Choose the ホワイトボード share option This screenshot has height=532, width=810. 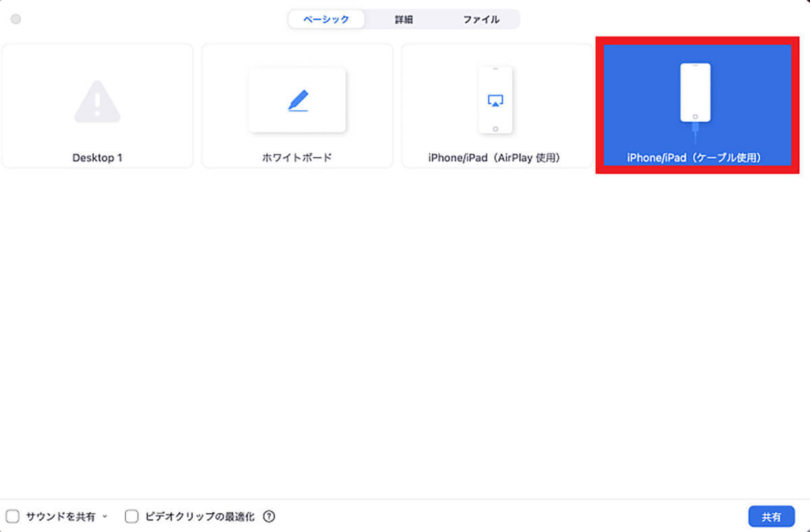[297, 106]
